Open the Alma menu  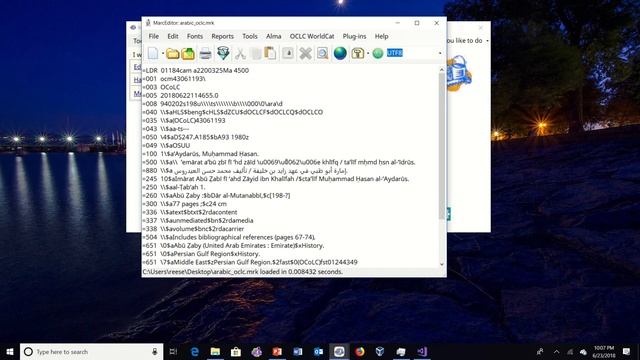tap(273, 36)
